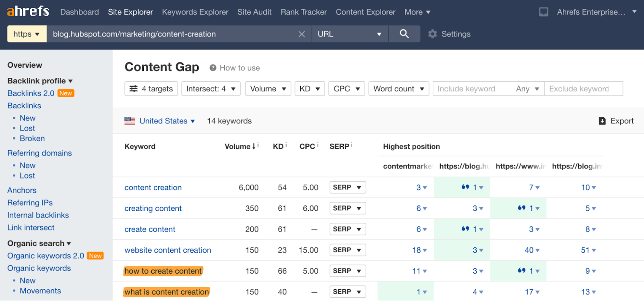Click the United States flag icon

[130, 121]
